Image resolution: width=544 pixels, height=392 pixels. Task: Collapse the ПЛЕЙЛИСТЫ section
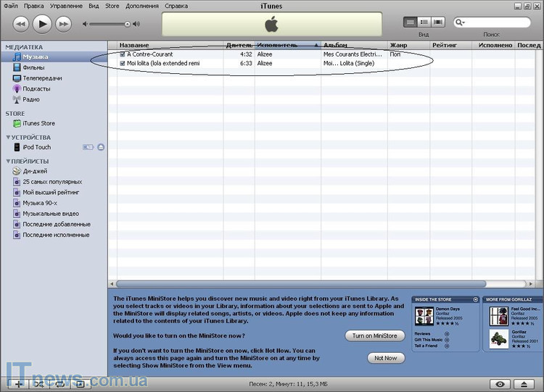(8, 161)
